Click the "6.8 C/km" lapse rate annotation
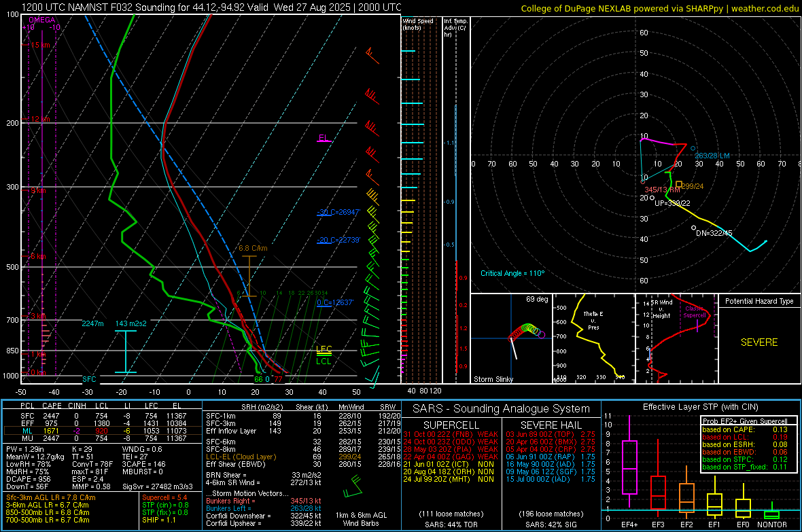802x532 pixels. click(254, 248)
